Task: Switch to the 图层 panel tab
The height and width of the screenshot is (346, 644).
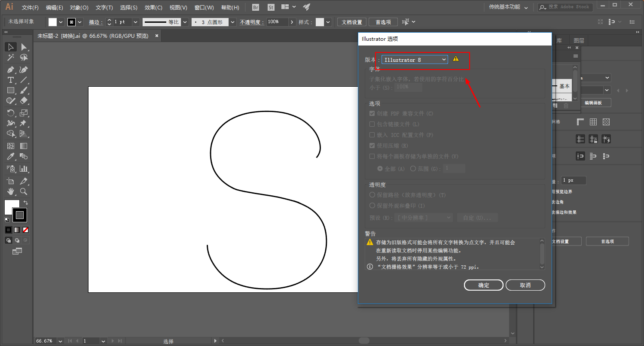Action: pyautogui.click(x=579, y=41)
